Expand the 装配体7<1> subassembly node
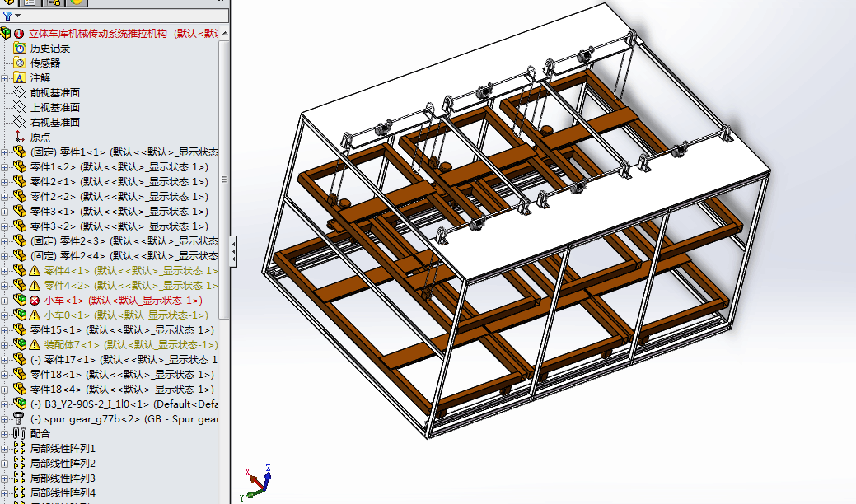The image size is (856, 504). 4,345
